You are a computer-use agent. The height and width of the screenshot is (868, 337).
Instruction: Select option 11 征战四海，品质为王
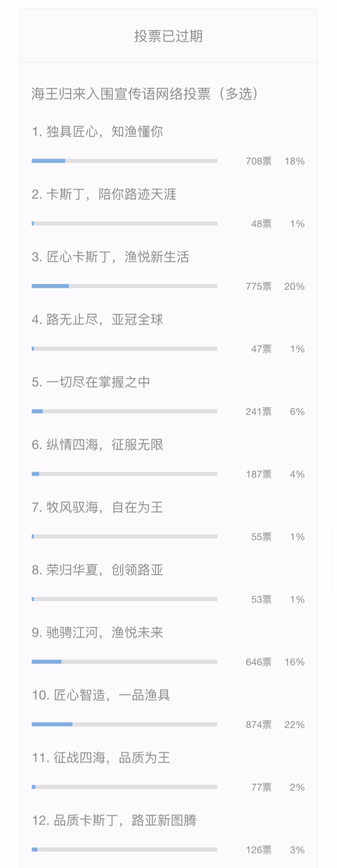coord(101,758)
